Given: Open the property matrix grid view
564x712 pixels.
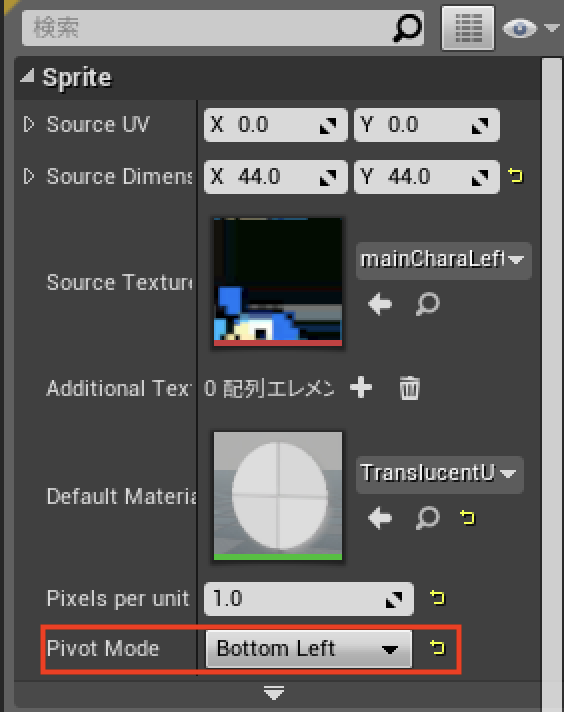Looking at the screenshot, I should pos(468,28).
